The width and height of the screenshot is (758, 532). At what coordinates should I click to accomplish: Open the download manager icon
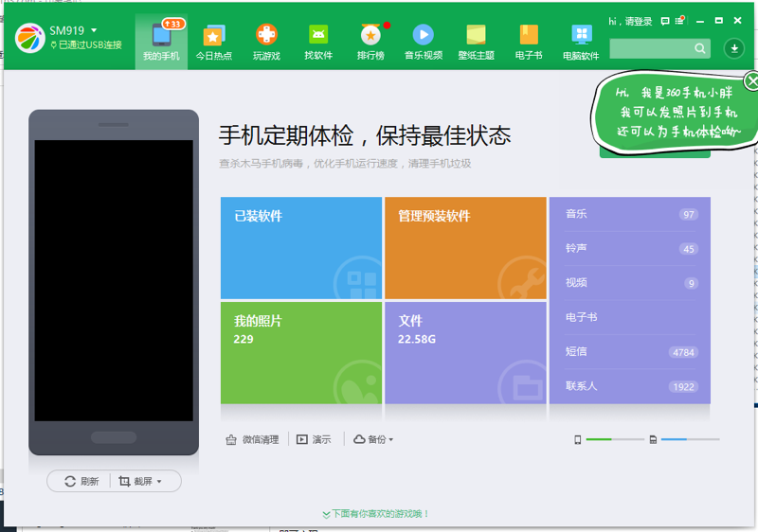click(733, 48)
